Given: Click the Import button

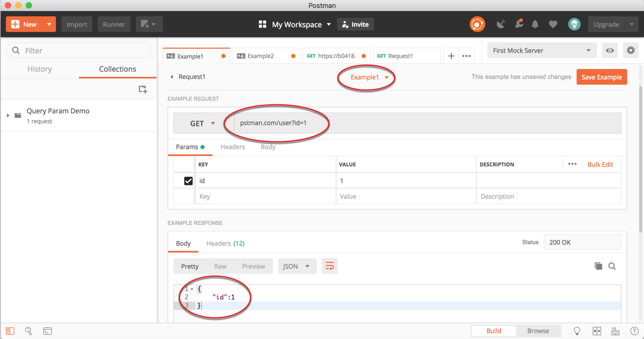Looking at the screenshot, I should (x=77, y=25).
